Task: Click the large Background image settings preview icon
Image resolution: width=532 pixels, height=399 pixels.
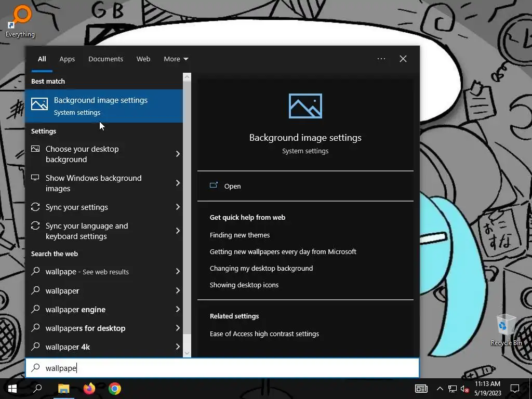Action: [x=305, y=106]
